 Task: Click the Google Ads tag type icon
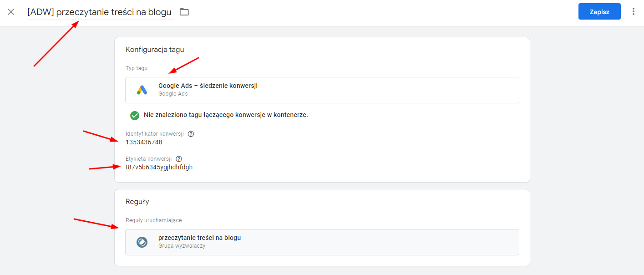point(142,89)
